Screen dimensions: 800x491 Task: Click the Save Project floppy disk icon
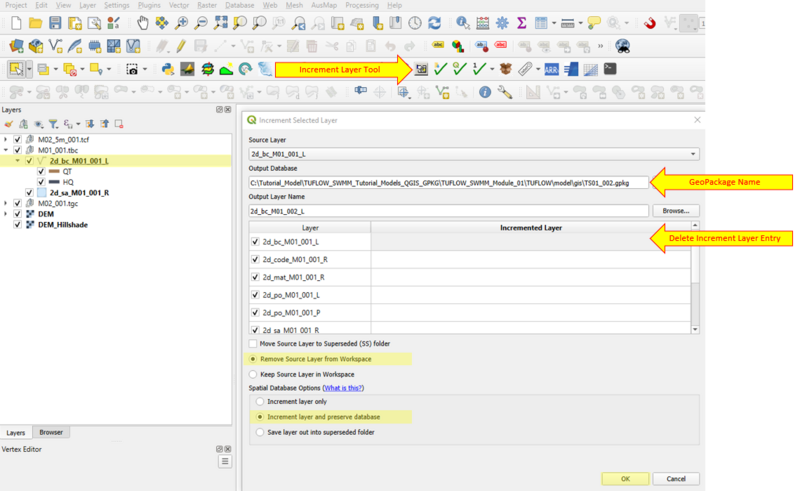coord(56,22)
